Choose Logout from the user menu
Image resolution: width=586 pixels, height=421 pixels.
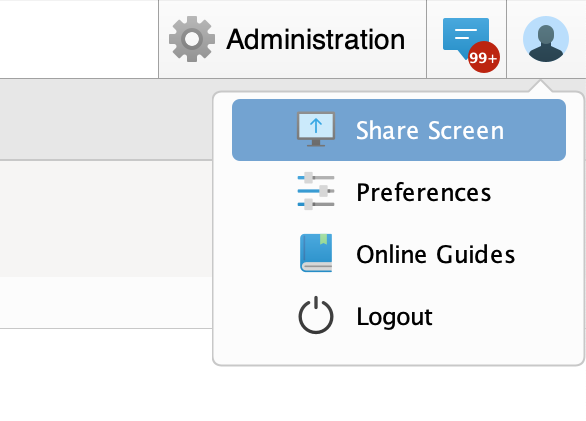(x=399, y=316)
